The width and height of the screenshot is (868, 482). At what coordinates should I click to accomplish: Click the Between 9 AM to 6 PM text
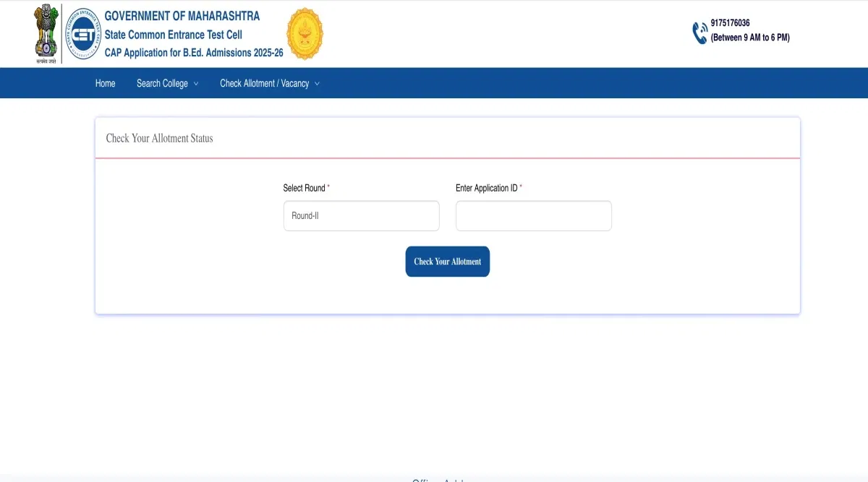[750, 38]
